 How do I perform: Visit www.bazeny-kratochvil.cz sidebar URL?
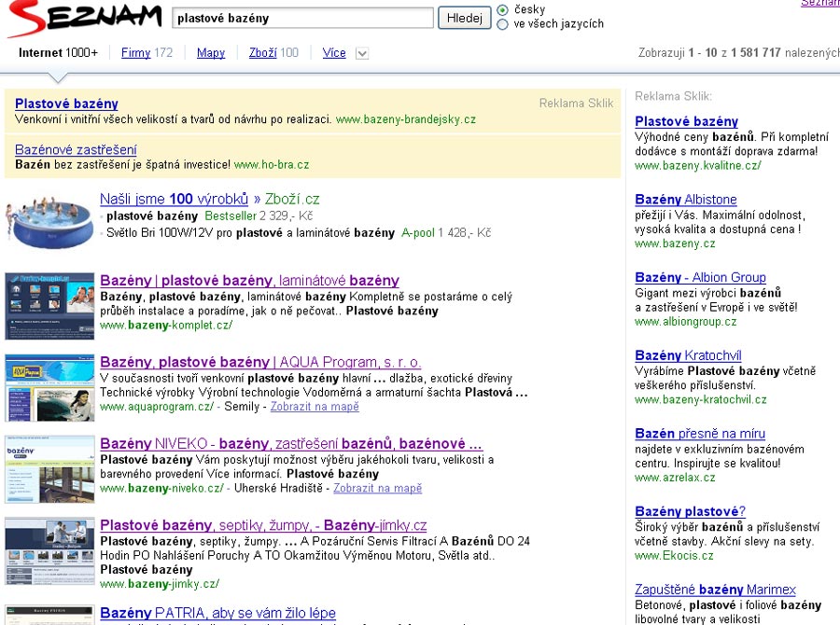(701, 399)
